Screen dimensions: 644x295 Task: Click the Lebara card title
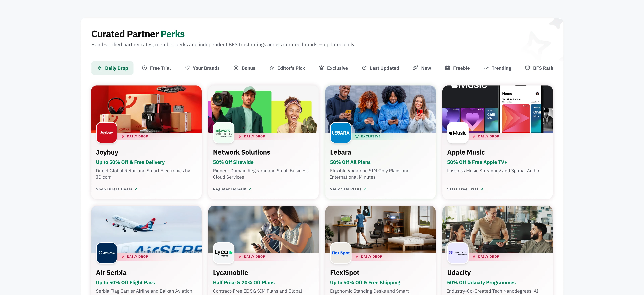click(x=340, y=152)
